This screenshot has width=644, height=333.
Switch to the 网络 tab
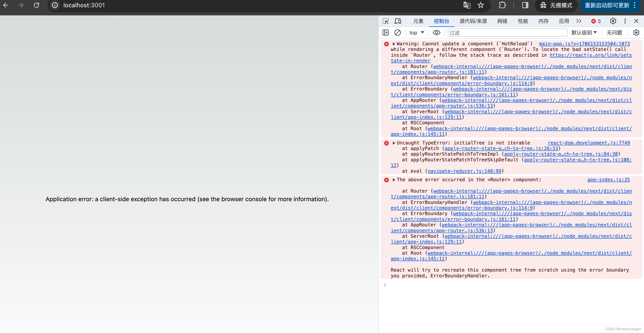[502, 21]
